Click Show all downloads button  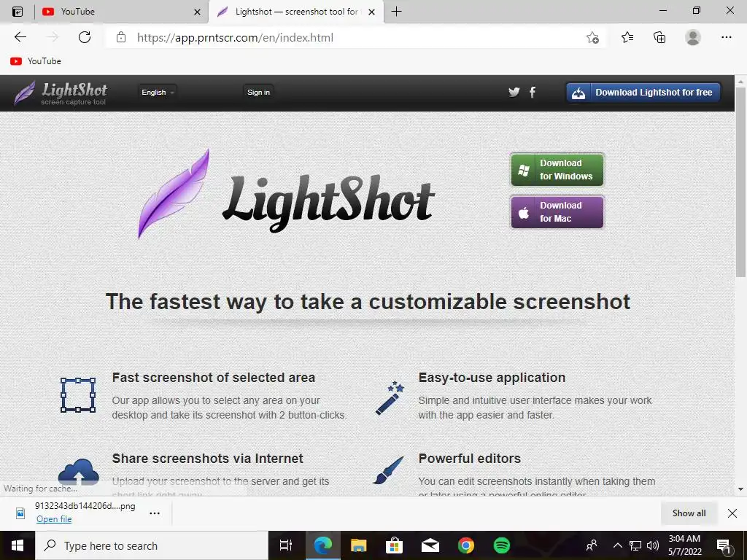point(689,513)
